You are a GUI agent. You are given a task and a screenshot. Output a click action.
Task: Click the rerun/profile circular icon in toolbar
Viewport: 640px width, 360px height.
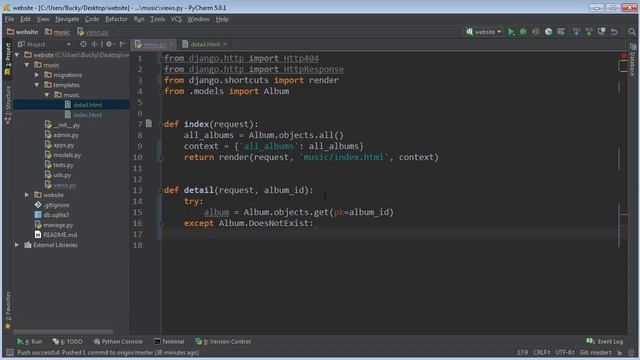(548, 32)
